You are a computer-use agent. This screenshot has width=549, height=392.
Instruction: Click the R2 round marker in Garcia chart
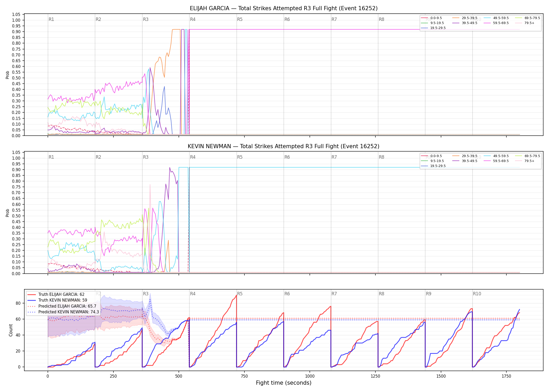pyautogui.click(x=98, y=19)
